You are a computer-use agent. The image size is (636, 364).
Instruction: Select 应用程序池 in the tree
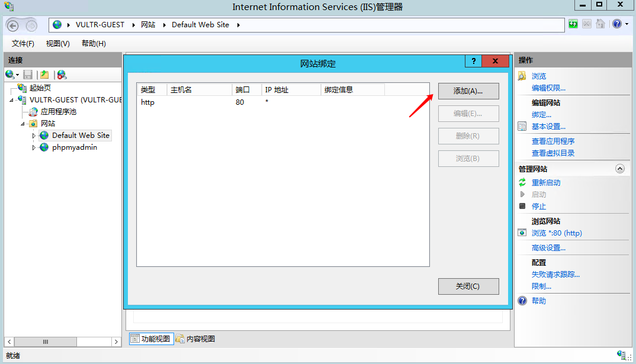(x=59, y=111)
